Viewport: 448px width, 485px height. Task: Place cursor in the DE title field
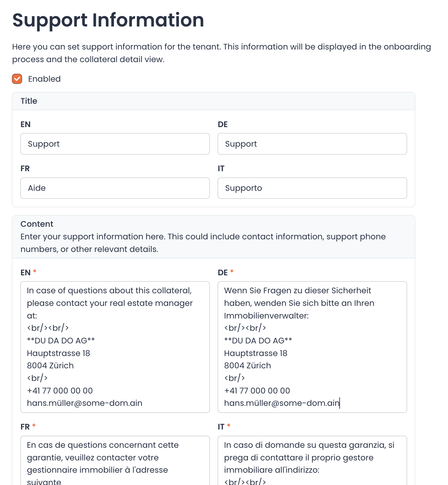pos(312,144)
